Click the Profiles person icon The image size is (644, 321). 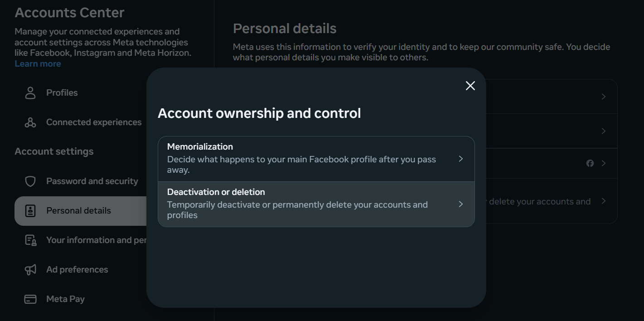pos(30,93)
